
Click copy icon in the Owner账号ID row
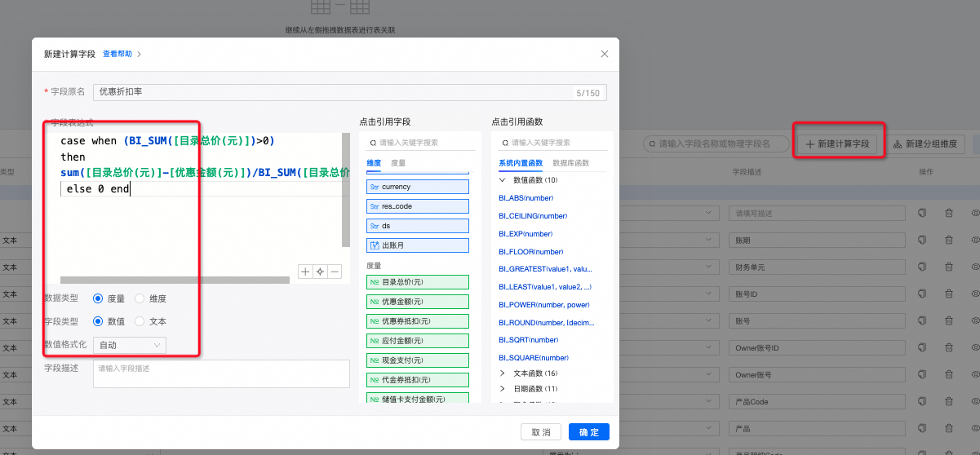[x=922, y=347]
